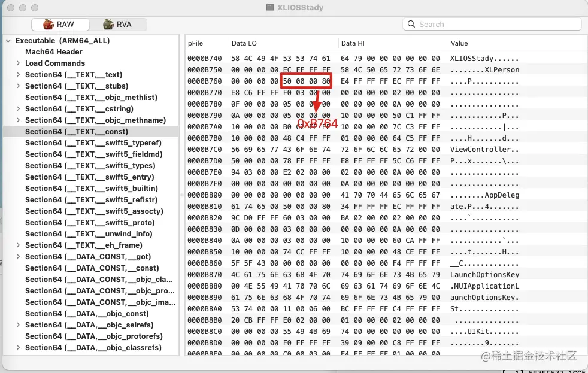This screenshot has width=588, height=373.
Task: Expand Section64 (__DATA,__objc_selrefs)
Action: click(x=18, y=325)
